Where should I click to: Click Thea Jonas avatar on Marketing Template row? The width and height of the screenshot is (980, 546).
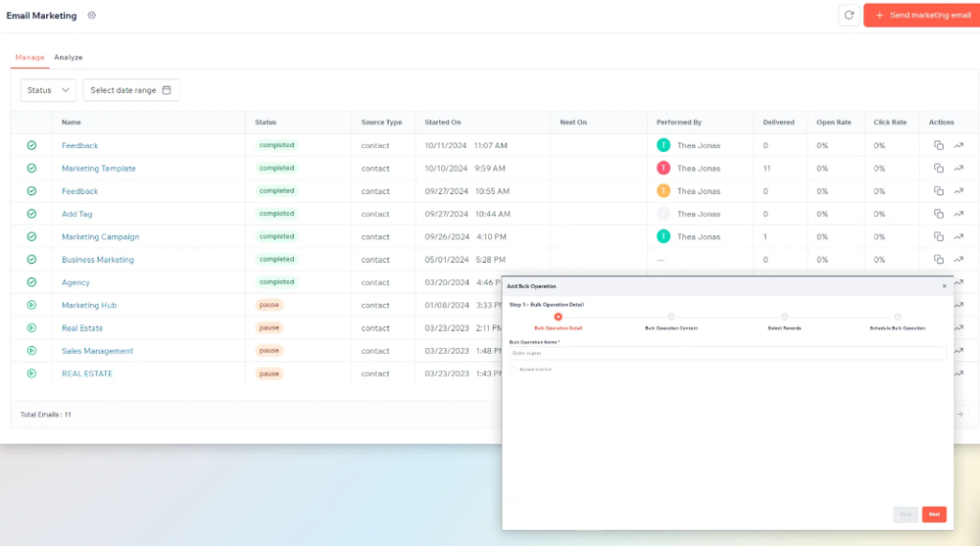[x=664, y=168]
